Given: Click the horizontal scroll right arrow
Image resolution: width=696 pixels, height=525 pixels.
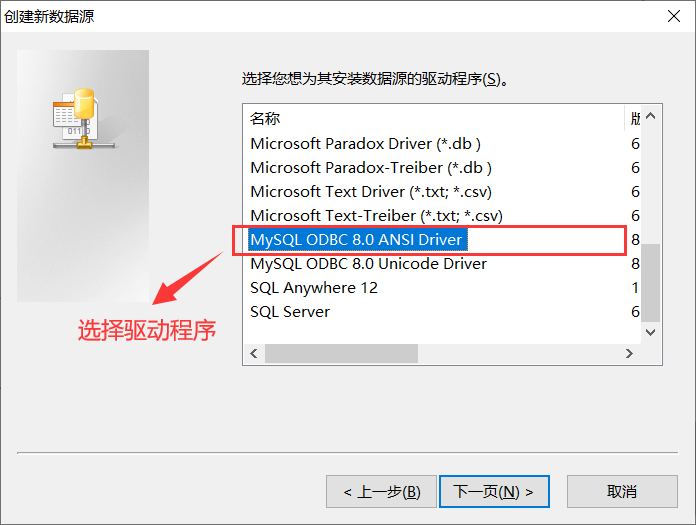Looking at the screenshot, I should (629, 354).
